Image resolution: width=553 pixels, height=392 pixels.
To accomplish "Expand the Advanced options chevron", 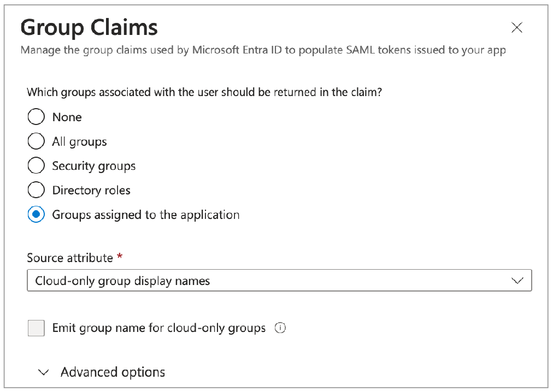I will [x=44, y=372].
